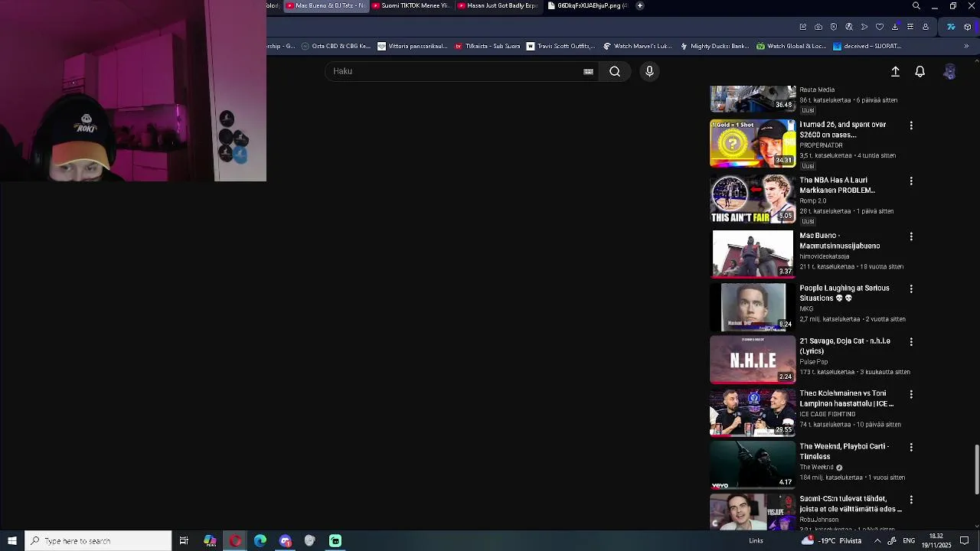This screenshot has height=551, width=980.
Task: Switch to "Mac Bueno & DJ Tate" tab
Action: (325, 5)
